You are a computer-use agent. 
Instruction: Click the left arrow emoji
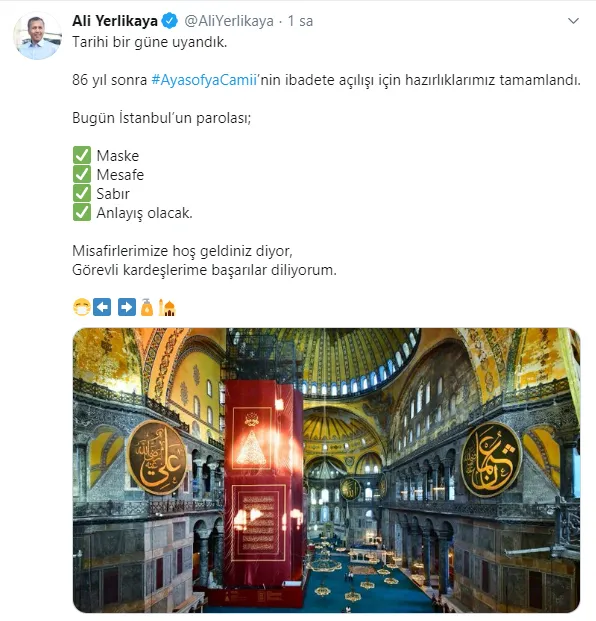click(102, 307)
